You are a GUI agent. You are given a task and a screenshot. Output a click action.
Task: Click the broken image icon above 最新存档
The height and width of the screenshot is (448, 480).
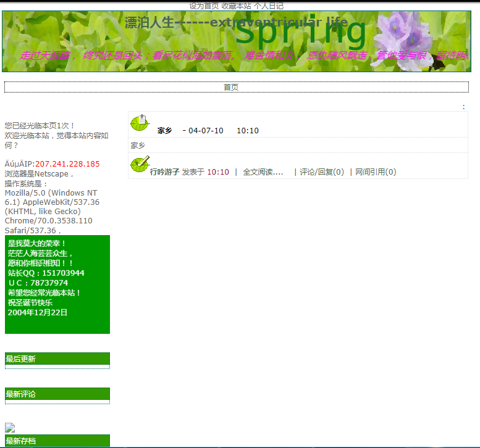(x=10, y=428)
